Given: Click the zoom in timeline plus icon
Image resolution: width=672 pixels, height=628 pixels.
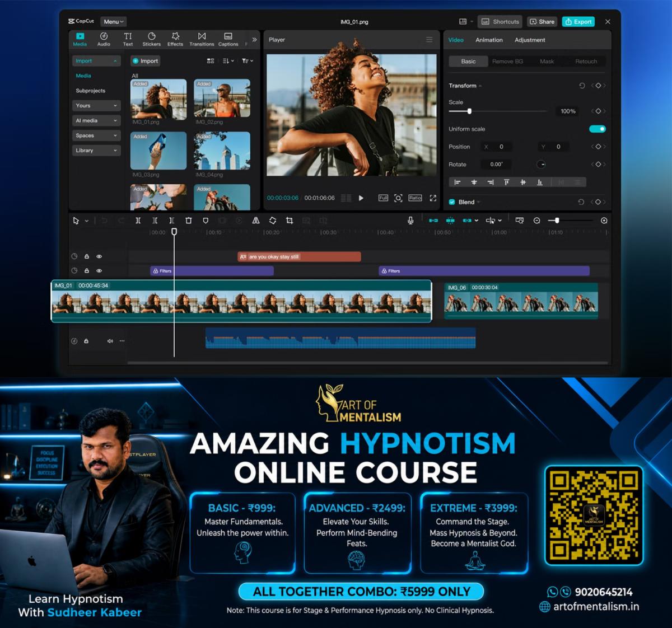Looking at the screenshot, I should point(604,221).
